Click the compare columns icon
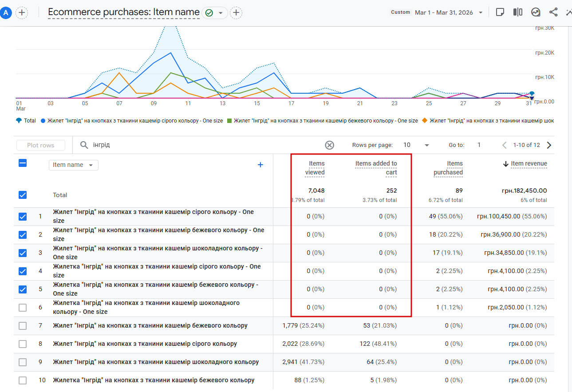Viewport: 572px width, 392px height. click(x=517, y=12)
